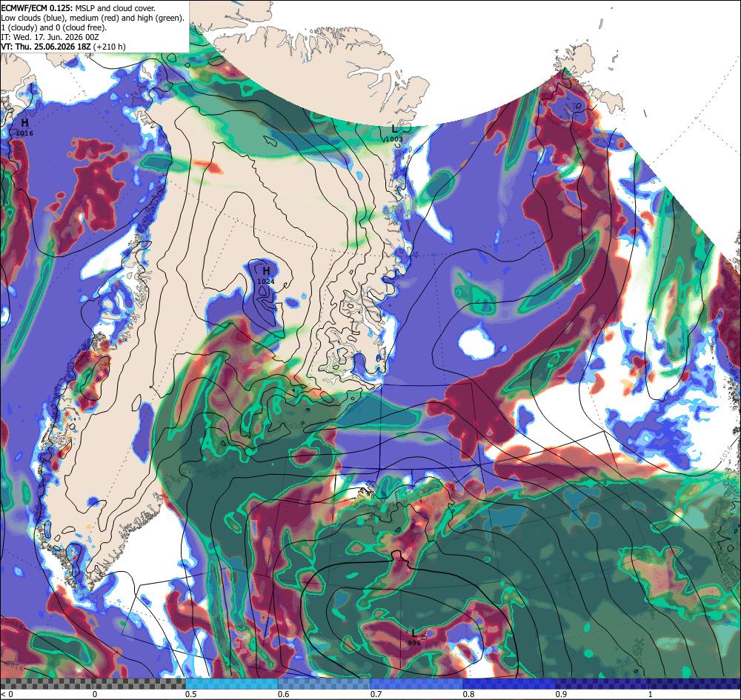This screenshot has width=741, height=700.
Task: Select the 1024 pressure value label
Action: tap(265, 281)
